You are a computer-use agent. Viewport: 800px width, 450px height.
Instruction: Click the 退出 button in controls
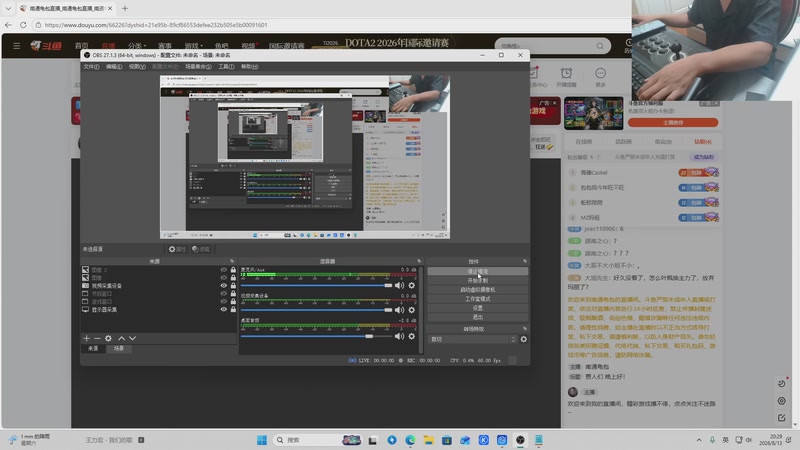pyautogui.click(x=478, y=317)
